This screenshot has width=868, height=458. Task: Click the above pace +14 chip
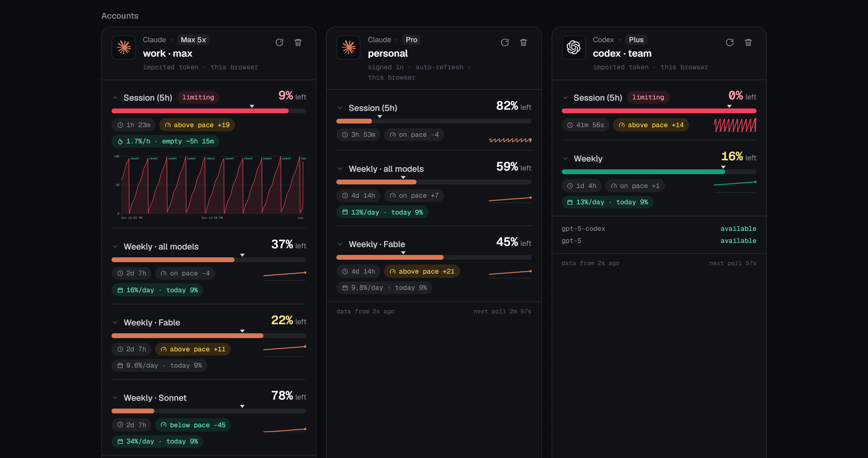[x=651, y=125]
